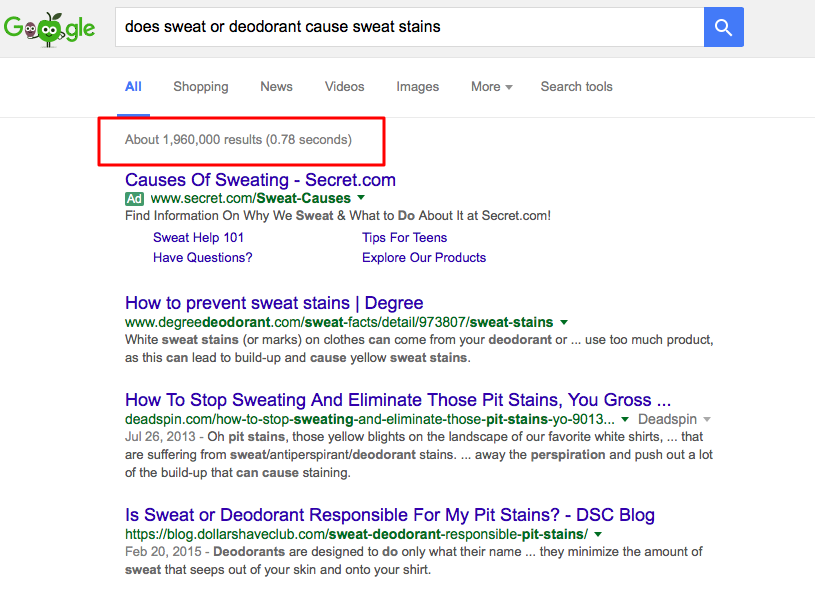Click the green Ad badge
This screenshot has height=590, width=815.
tap(134, 199)
